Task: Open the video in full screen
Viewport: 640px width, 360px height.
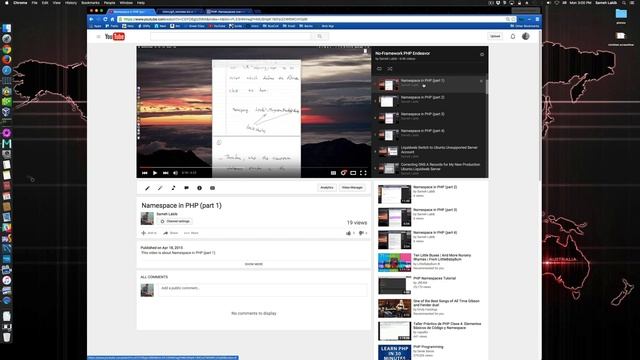Action: coord(363,173)
